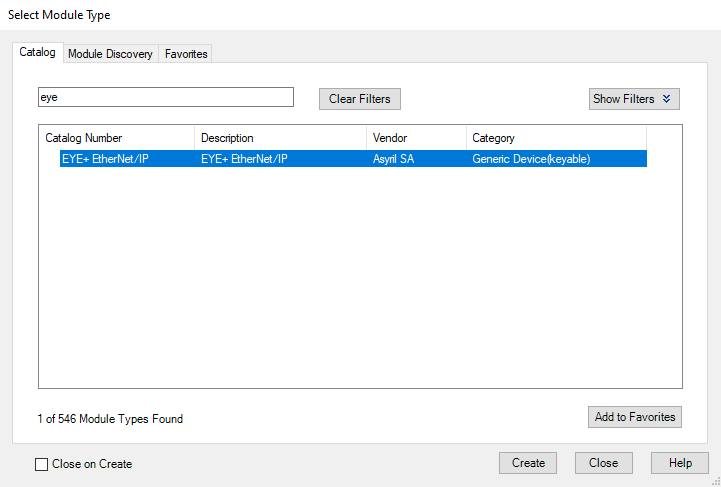Sort by the Category column header
The image size is (721, 487).
click(x=555, y=138)
